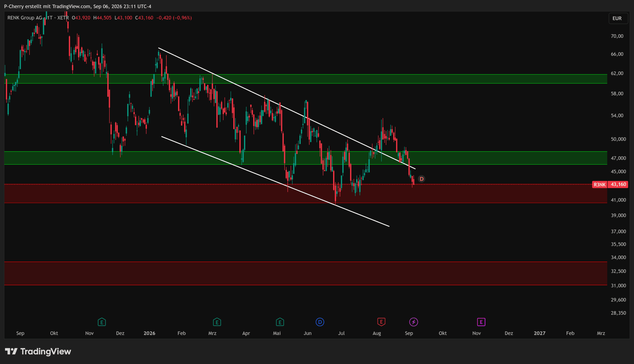Click the 2026 label on the time axis
This screenshot has width=634, height=364.
[x=149, y=333]
